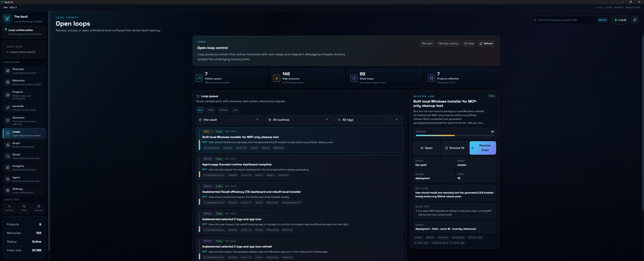Click the search memories input field
Image resolution: width=644 pixels, height=261 pixels.
[566, 20]
